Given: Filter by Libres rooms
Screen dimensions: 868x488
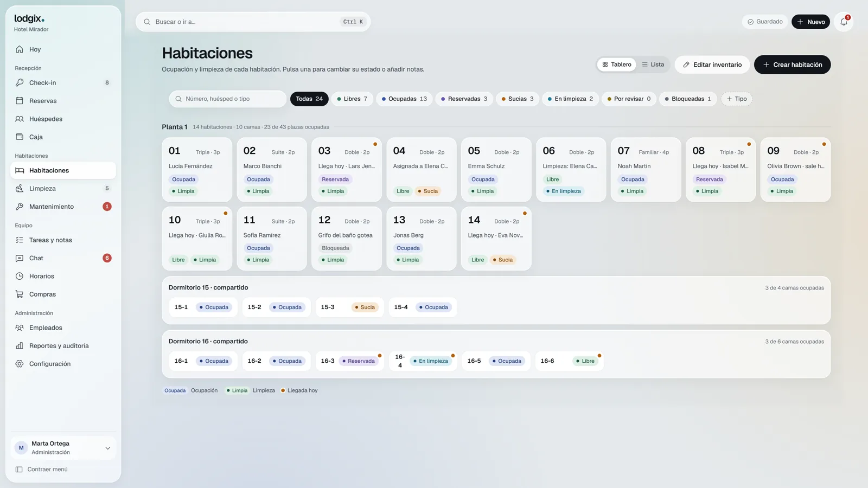Looking at the screenshot, I should pyautogui.click(x=352, y=99).
